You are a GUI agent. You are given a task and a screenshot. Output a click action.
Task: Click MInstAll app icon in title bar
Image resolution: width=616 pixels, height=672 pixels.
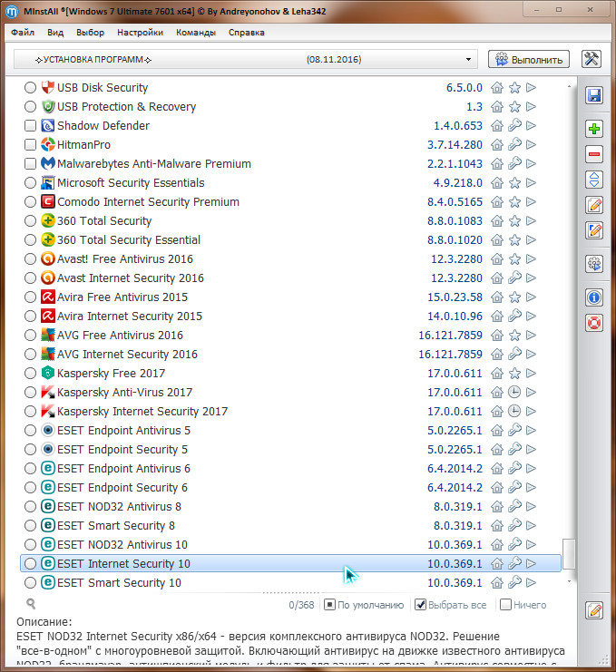click(x=12, y=11)
